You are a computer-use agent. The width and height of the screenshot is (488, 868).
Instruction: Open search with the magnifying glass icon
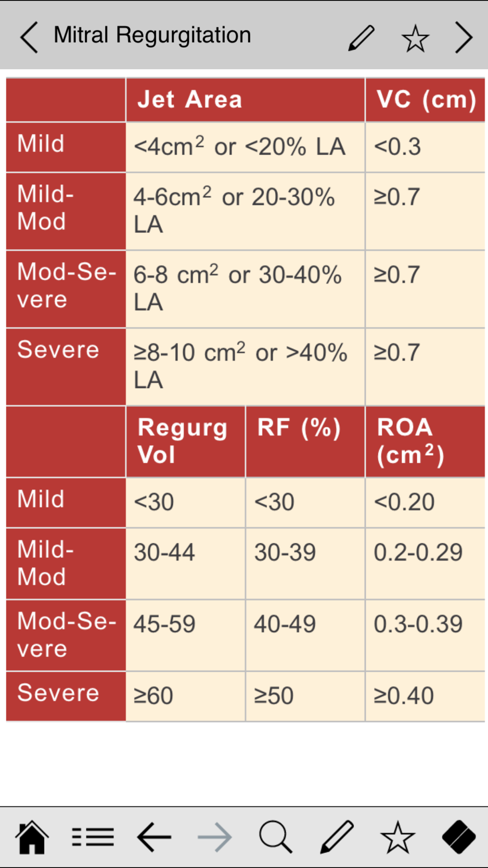pyautogui.click(x=276, y=837)
